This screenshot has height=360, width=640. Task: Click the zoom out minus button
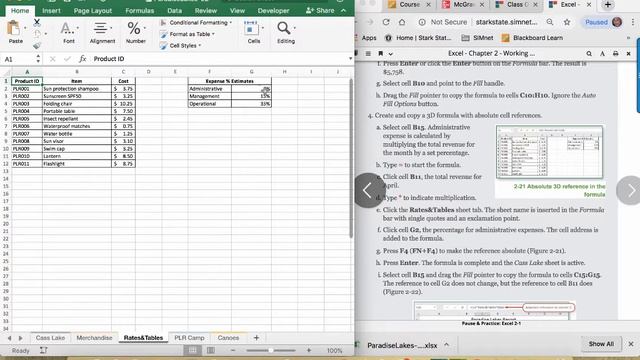click(233, 350)
